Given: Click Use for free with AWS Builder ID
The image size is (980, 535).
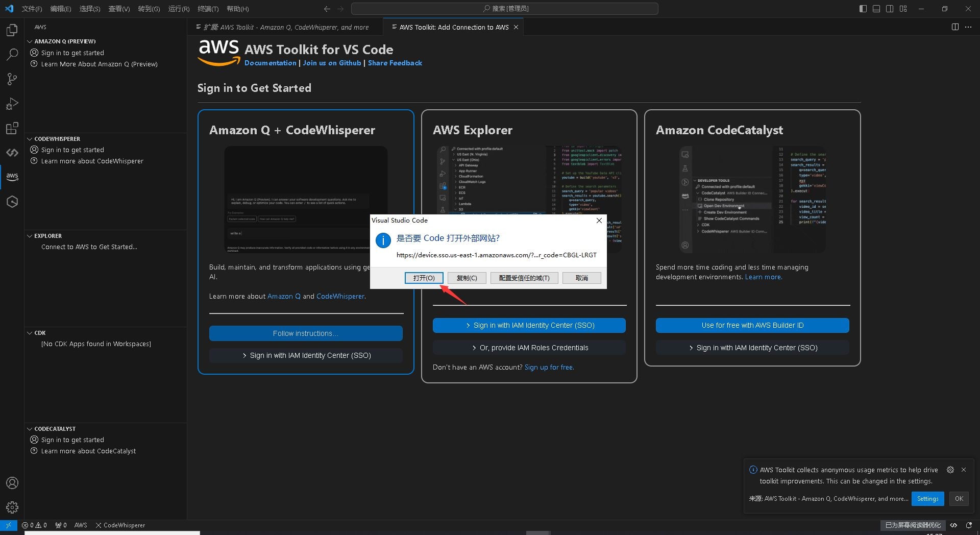Looking at the screenshot, I should [752, 325].
